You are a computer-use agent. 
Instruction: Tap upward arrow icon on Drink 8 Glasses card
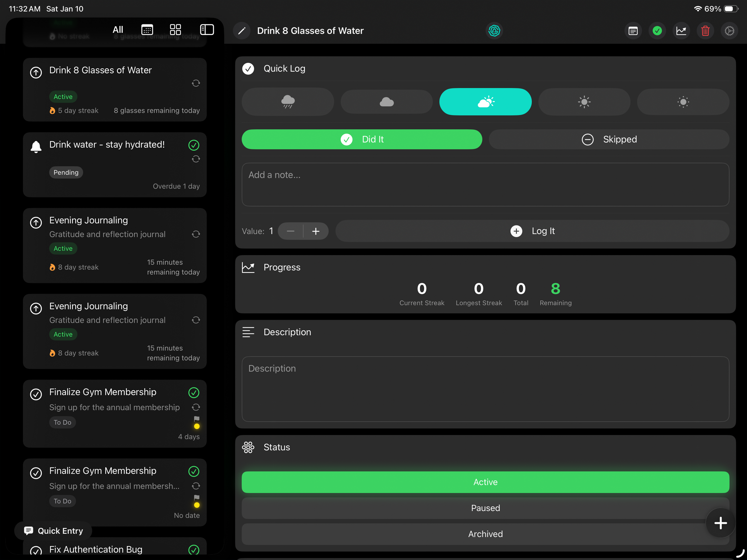(36, 72)
